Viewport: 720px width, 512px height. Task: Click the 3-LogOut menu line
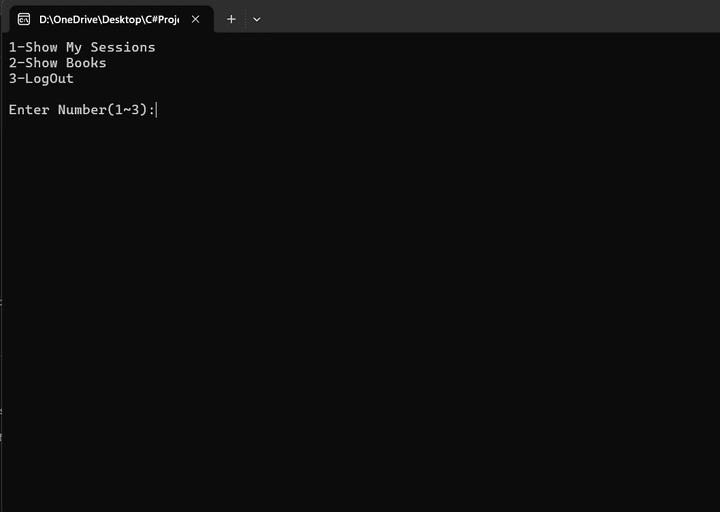41,79
